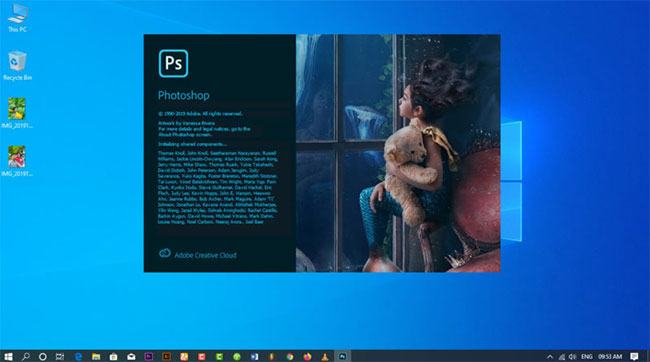Launch the dark orange Illustrator taskbar icon
Screen dimensions: 650x362
pyautogui.click(x=166, y=356)
